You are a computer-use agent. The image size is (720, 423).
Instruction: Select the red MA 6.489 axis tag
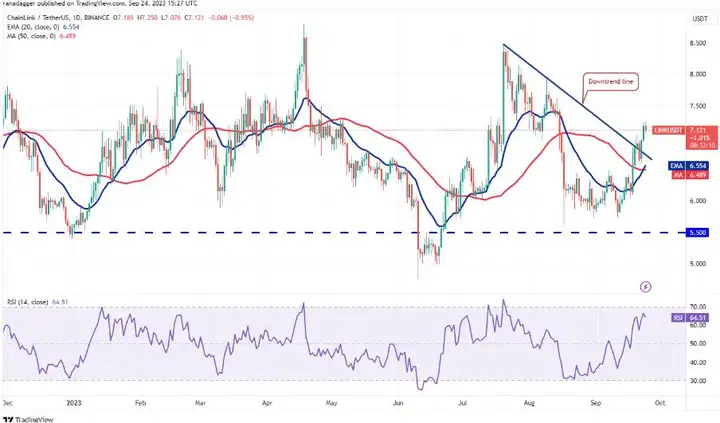tap(688, 175)
